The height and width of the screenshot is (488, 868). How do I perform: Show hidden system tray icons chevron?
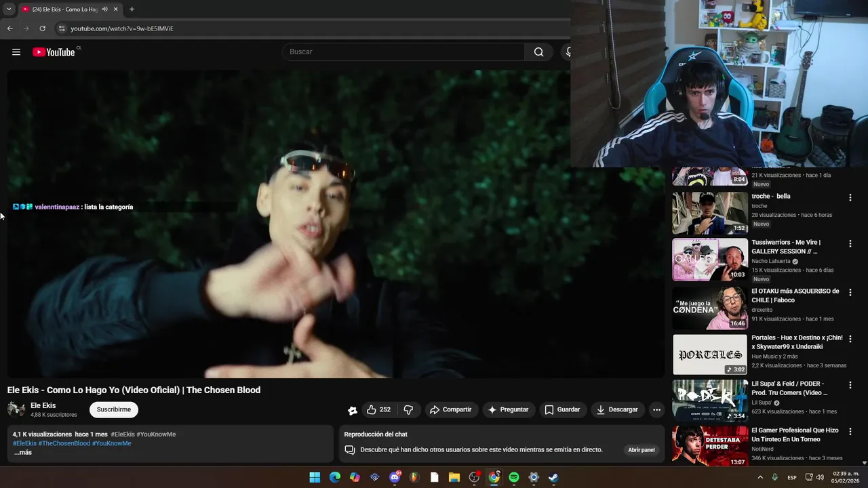(x=761, y=477)
